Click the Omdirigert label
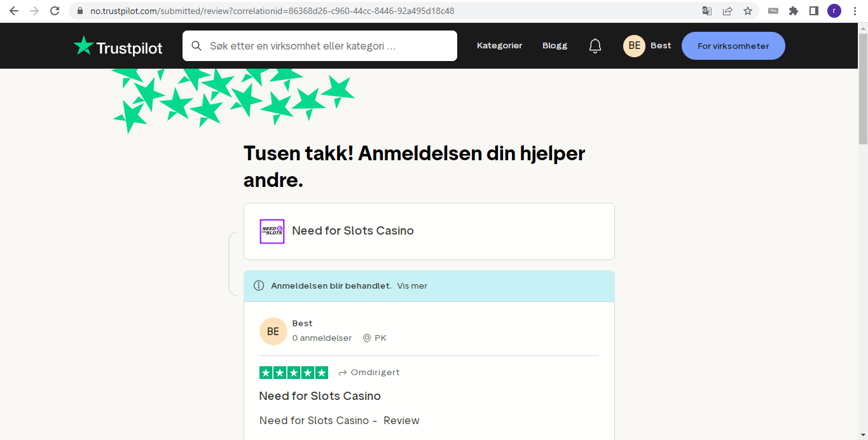 click(x=375, y=373)
